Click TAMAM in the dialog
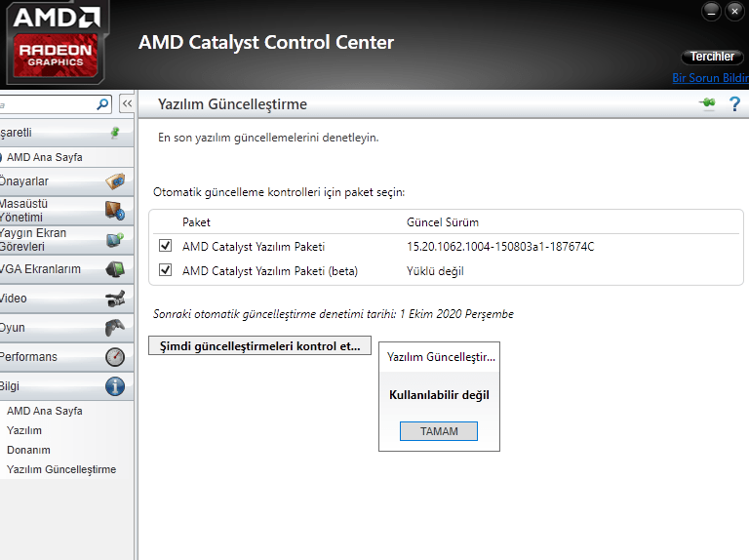Screen dimensions: 749x560 click(x=439, y=431)
